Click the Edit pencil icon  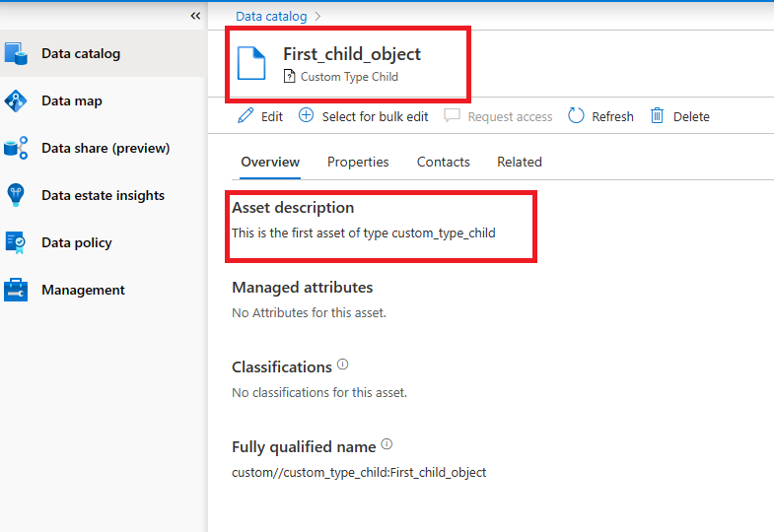tap(246, 116)
